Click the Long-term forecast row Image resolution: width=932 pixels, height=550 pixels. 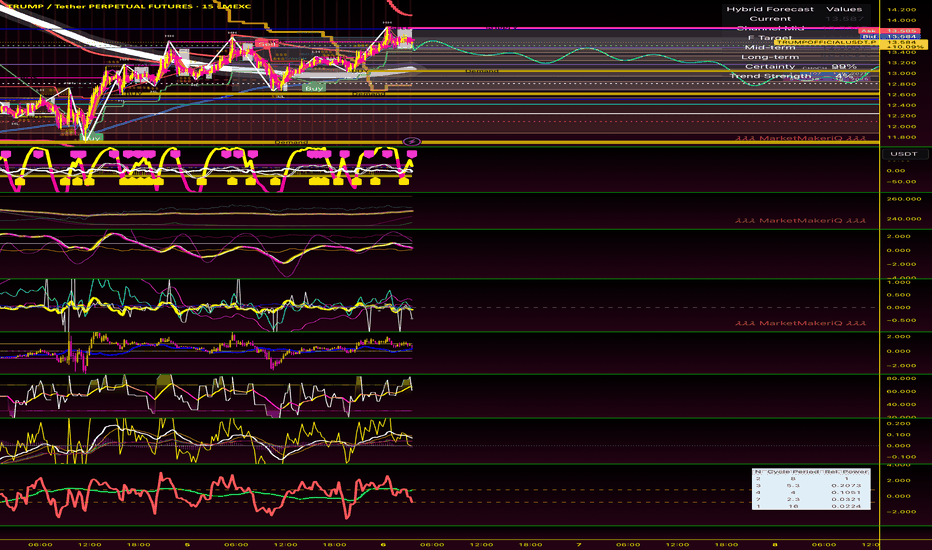click(x=796, y=57)
